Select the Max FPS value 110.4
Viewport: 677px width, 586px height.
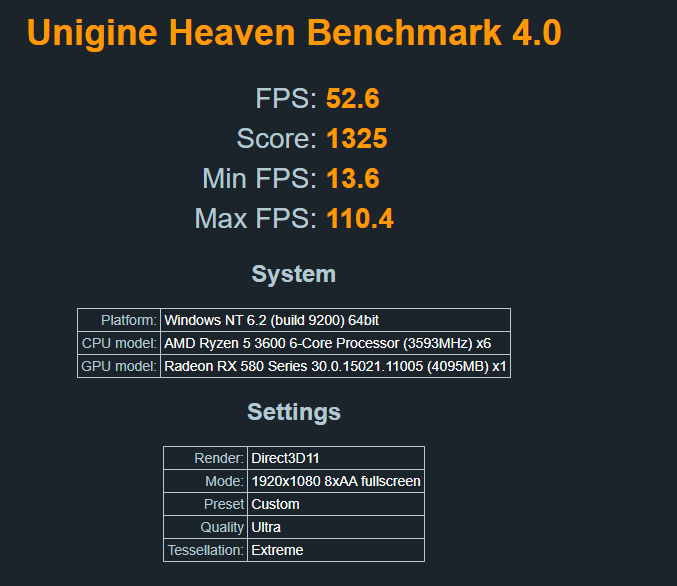360,219
